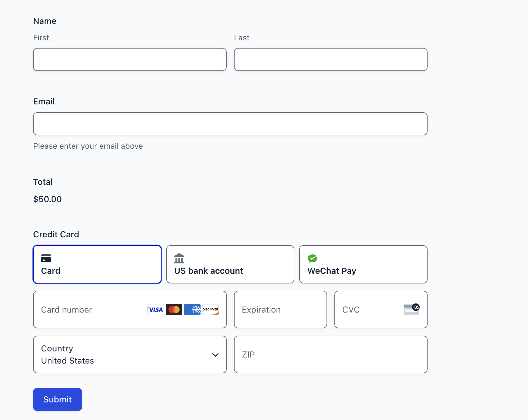Focus the First name field
Screen dimensions: 528x420
[130, 59]
